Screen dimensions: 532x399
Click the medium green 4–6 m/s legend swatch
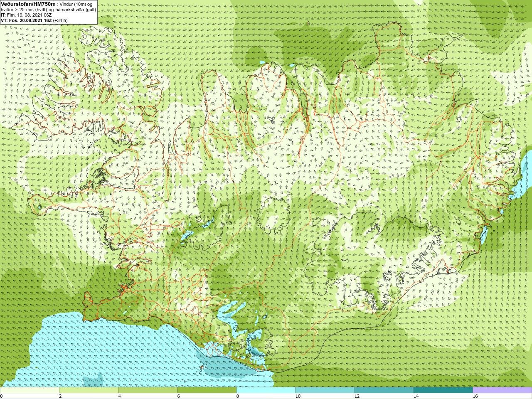point(148,390)
